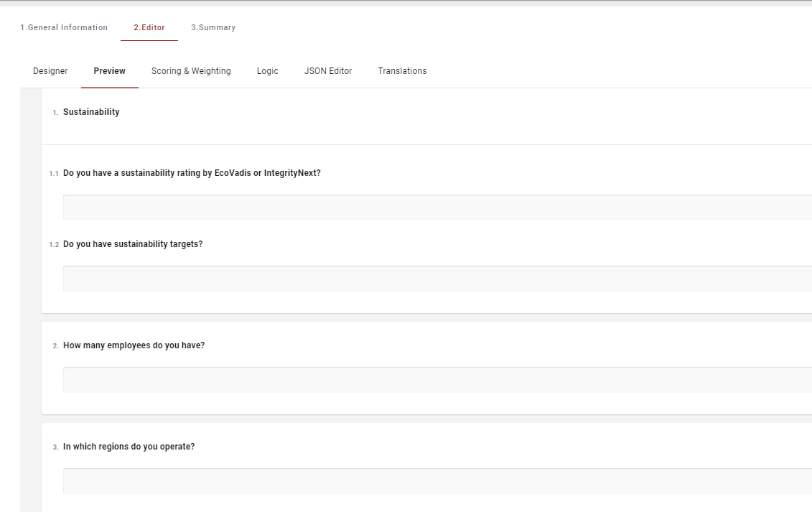The height and width of the screenshot is (512, 812).
Task: Click the 'In which regions' question title
Action: tap(129, 447)
